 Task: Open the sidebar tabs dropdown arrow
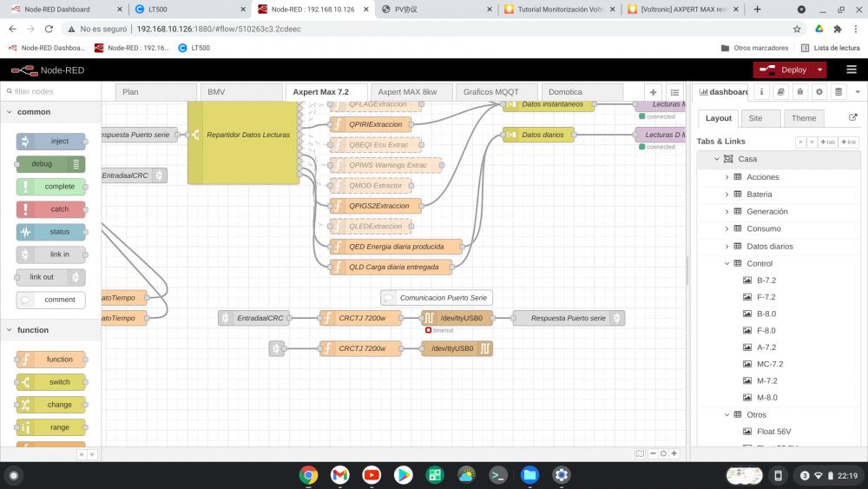[858, 92]
